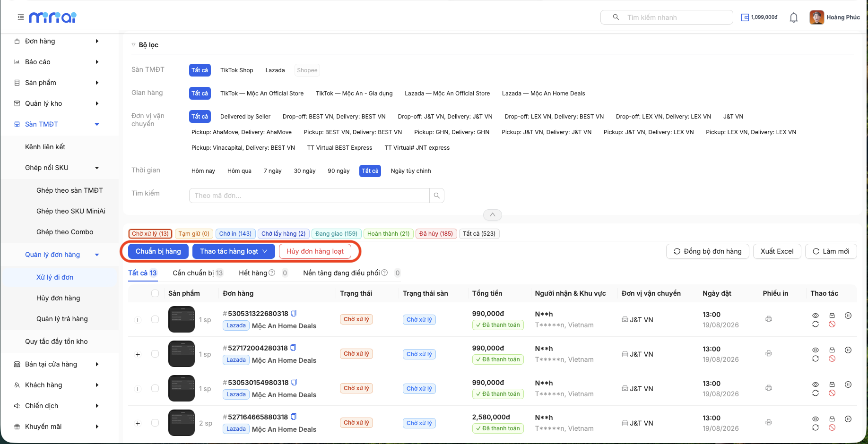Click the search magnifier beside the order code field
The image size is (868, 444).
coord(437,196)
